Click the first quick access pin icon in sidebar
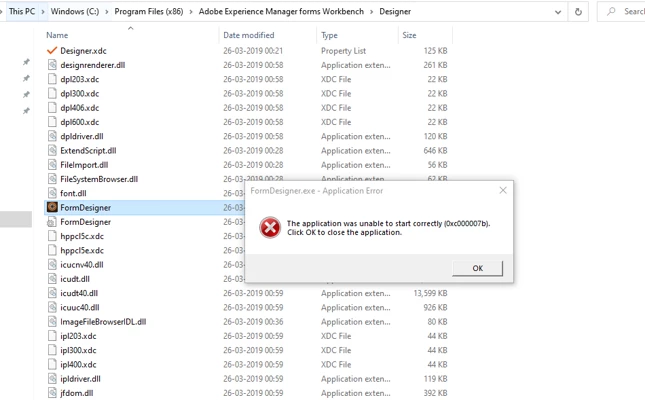The image size is (645, 400). [26, 62]
